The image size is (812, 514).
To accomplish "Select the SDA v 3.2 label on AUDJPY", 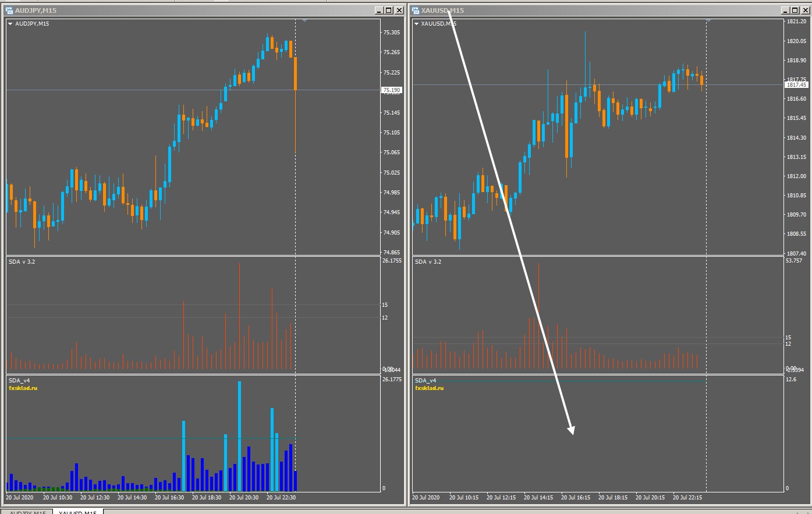I will 22,262.
